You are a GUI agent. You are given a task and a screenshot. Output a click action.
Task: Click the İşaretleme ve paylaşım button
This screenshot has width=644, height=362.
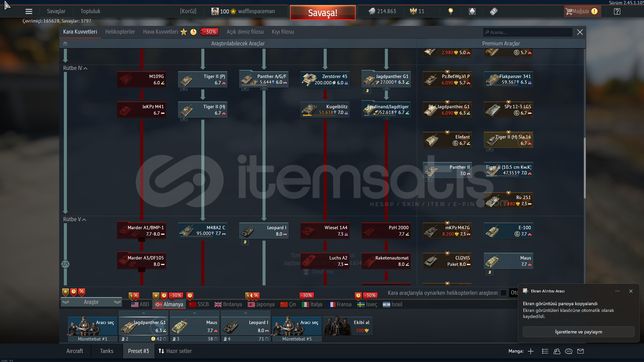578,332
